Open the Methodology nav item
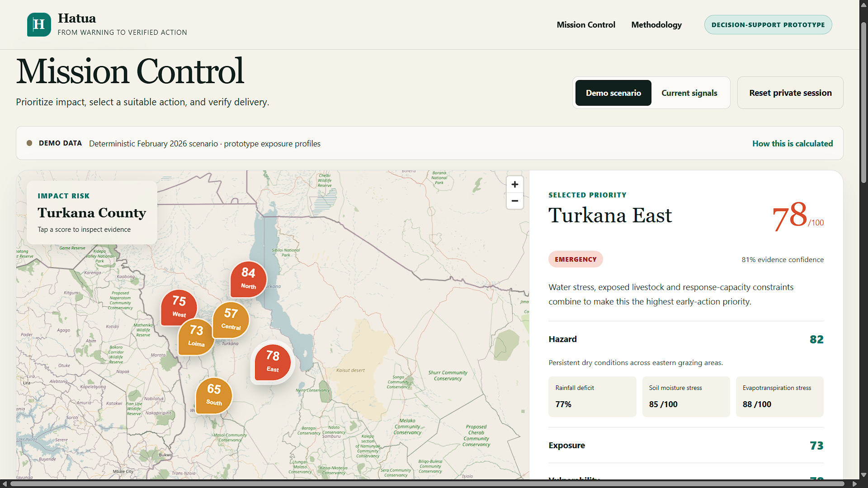 tap(656, 25)
